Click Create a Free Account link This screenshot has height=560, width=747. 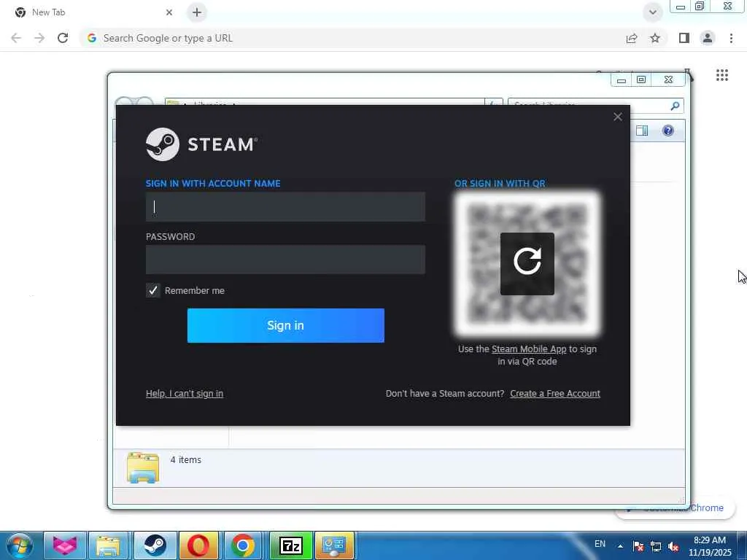tap(555, 393)
